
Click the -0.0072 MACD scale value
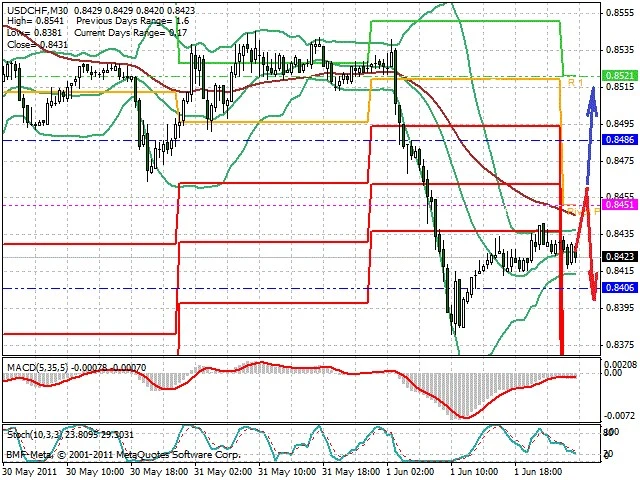coord(620,416)
